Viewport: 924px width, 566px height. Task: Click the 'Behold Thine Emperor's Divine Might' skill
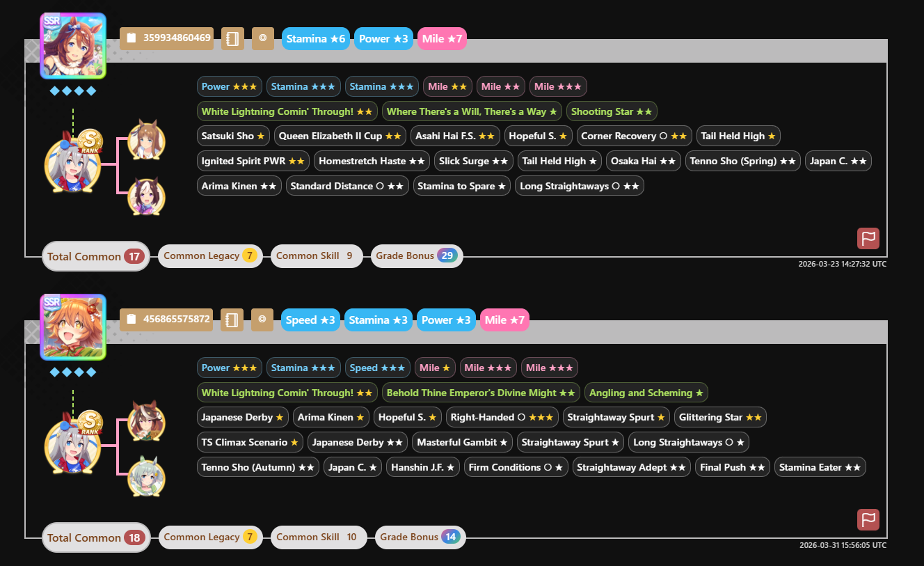[x=481, y=393]
